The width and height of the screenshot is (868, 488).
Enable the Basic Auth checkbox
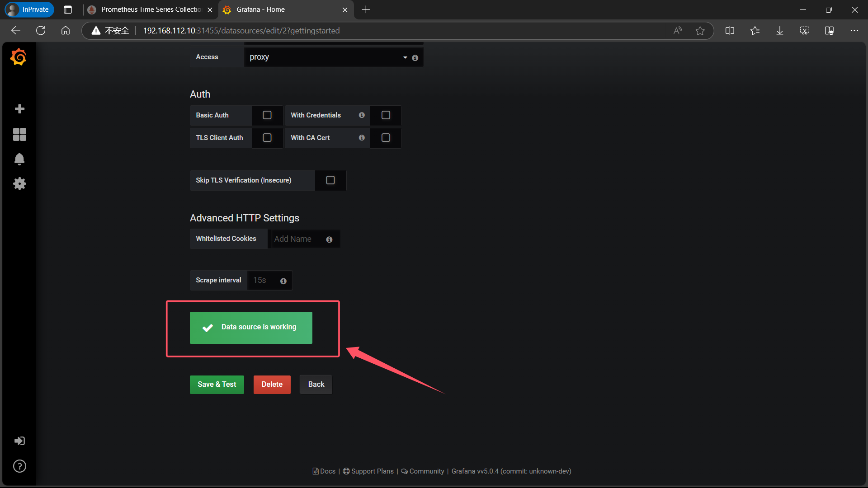(x=267, y=115)
